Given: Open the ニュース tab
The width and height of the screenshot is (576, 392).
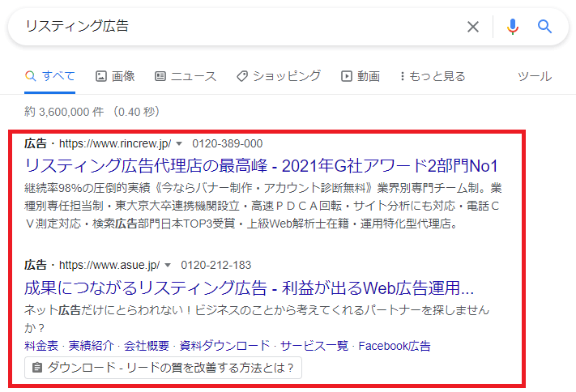Looking at the screenshot, I should [186, 76].
